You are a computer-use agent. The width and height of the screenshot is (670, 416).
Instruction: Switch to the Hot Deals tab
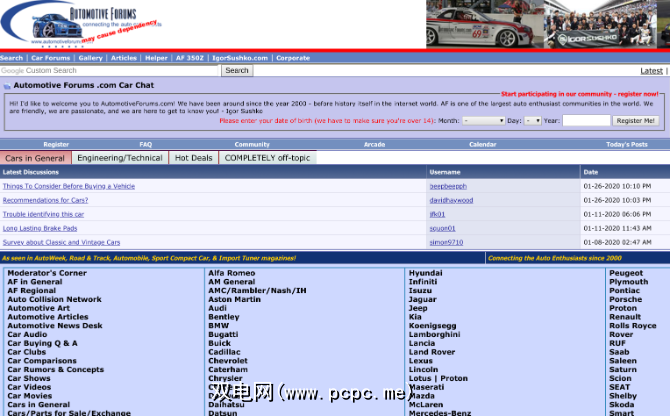[x=194, y=158]
